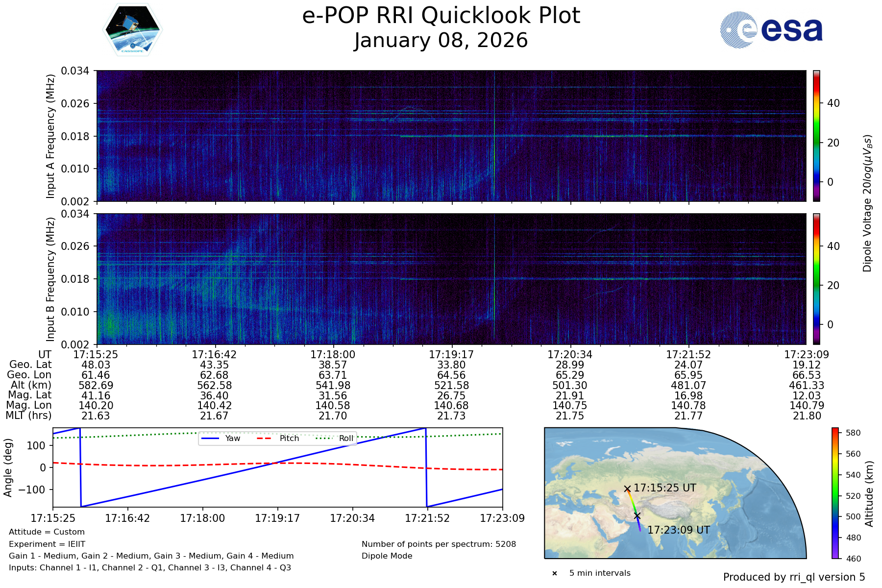
Task: Click the 'Dipole Mode' text
Action: [x=387, y=556]
